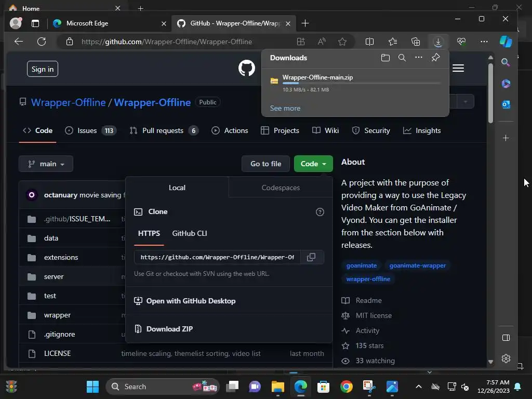532x399 pixels.
Task: Open the Insights tab
Action: (x=422, y=130)
